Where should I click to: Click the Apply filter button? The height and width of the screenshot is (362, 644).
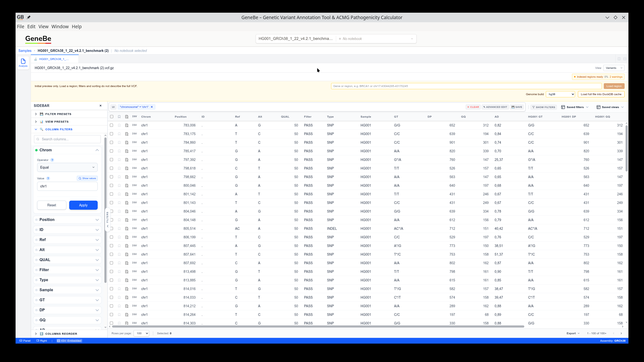[83, 205]
